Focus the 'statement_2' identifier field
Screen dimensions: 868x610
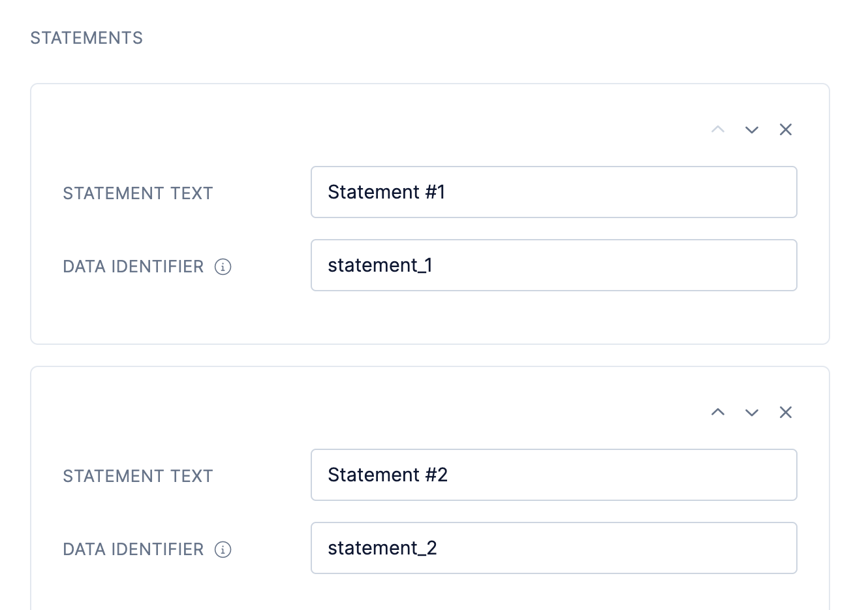point(553,548)
